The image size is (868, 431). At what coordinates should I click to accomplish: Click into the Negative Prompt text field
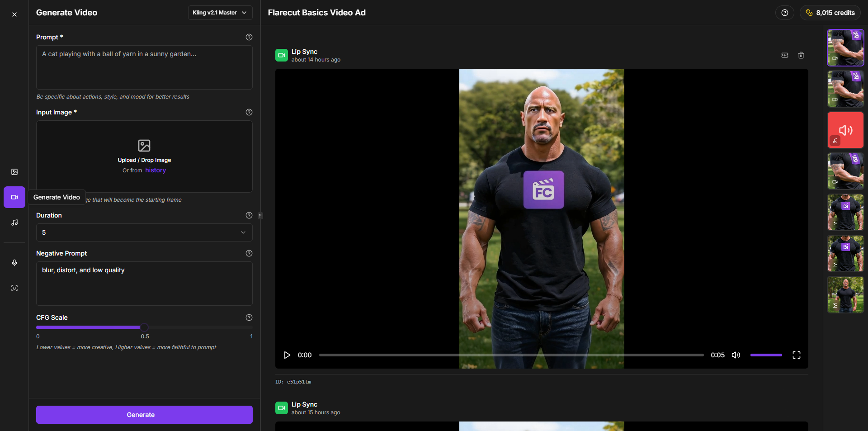click(144, 283)
